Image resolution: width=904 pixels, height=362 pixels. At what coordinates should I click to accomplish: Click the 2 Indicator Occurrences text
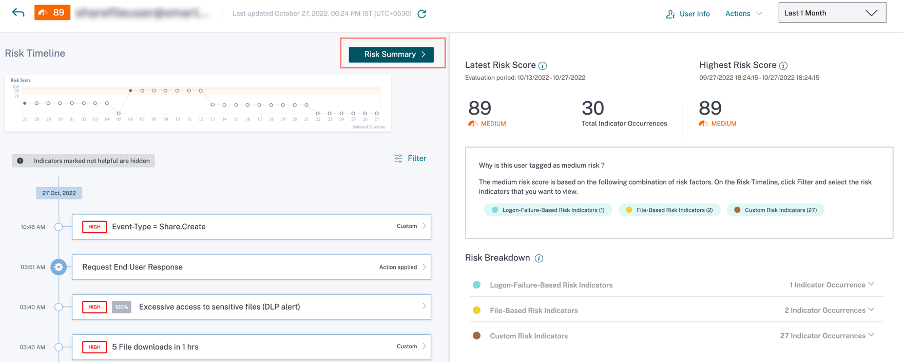click(825, 310)
